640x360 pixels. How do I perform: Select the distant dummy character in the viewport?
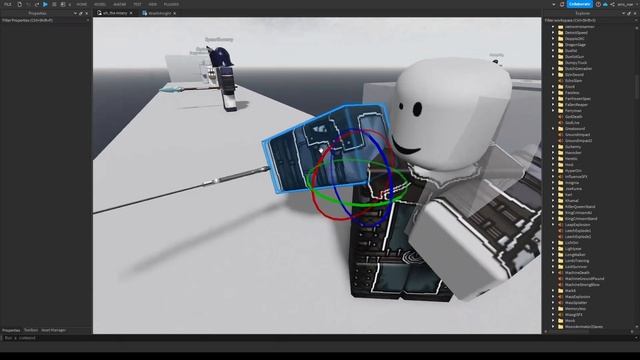click(x=225, y=80)
